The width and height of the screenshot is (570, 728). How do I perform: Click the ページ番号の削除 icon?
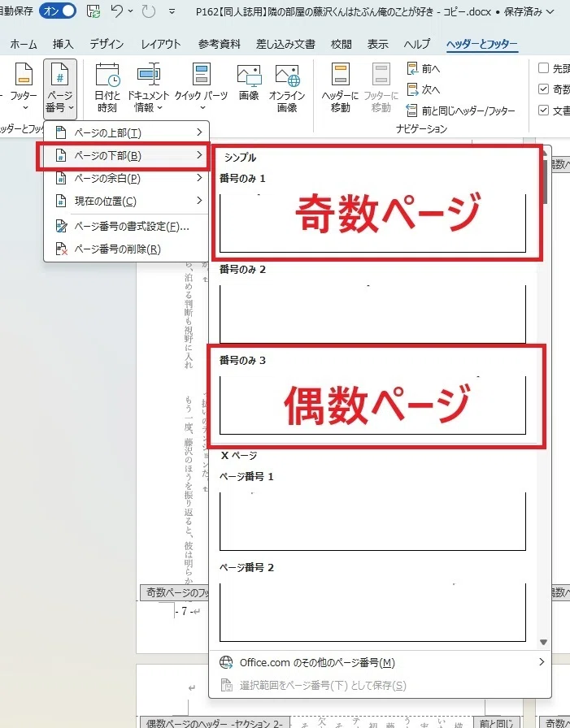(x=61, y=249)
